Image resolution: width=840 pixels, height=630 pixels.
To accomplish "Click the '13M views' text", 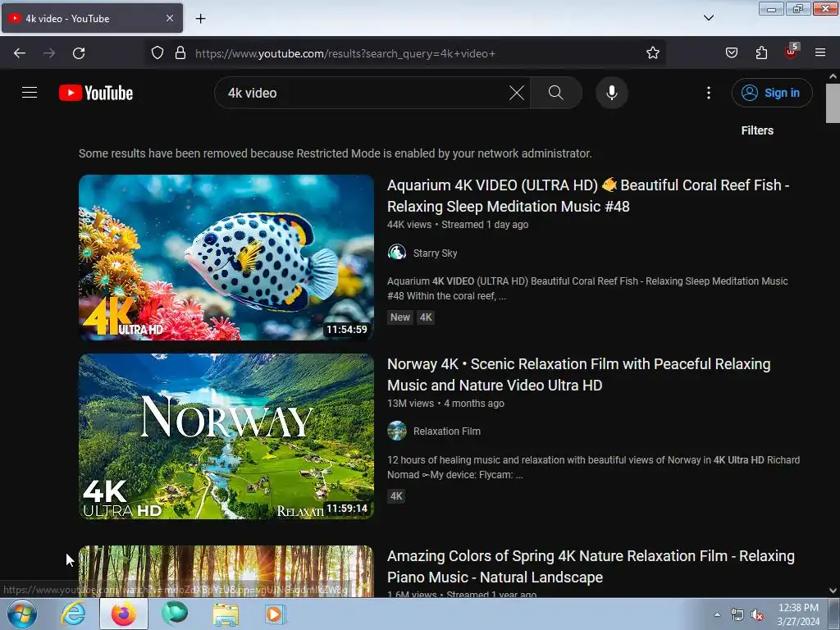I will pos(410,404).
